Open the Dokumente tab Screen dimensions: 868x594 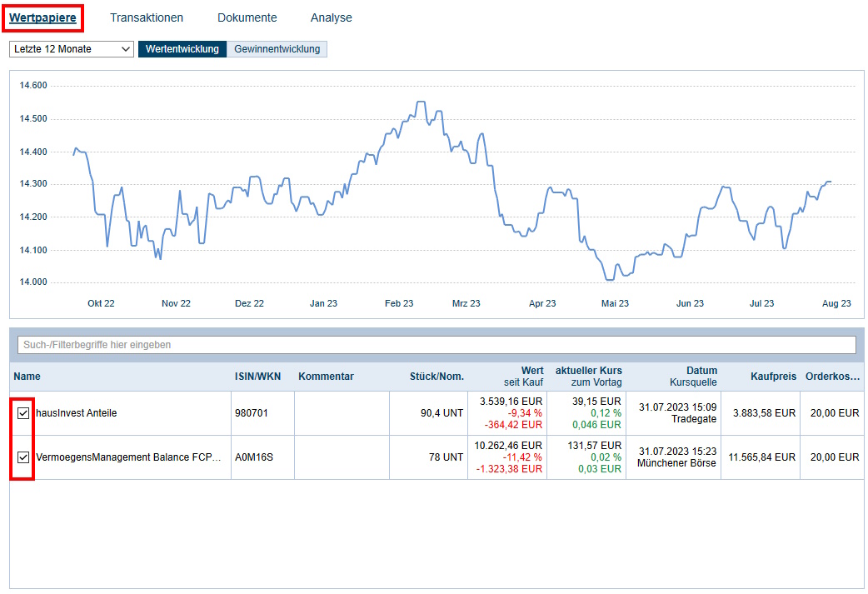coord(247,17)
